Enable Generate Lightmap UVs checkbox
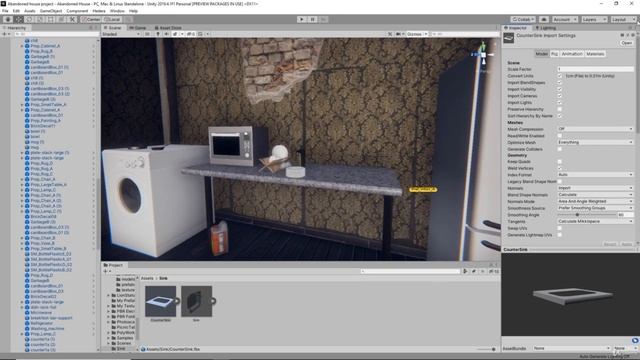 pos(560,235)
